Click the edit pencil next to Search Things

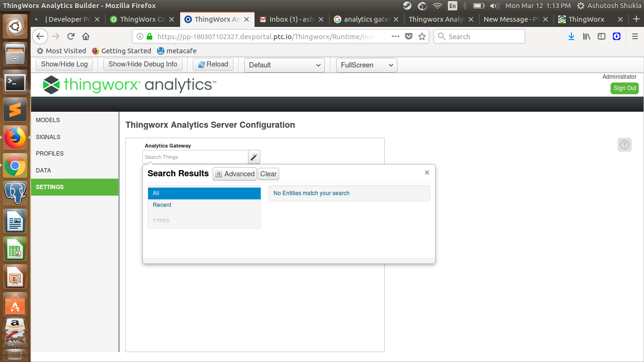[254, 156]
